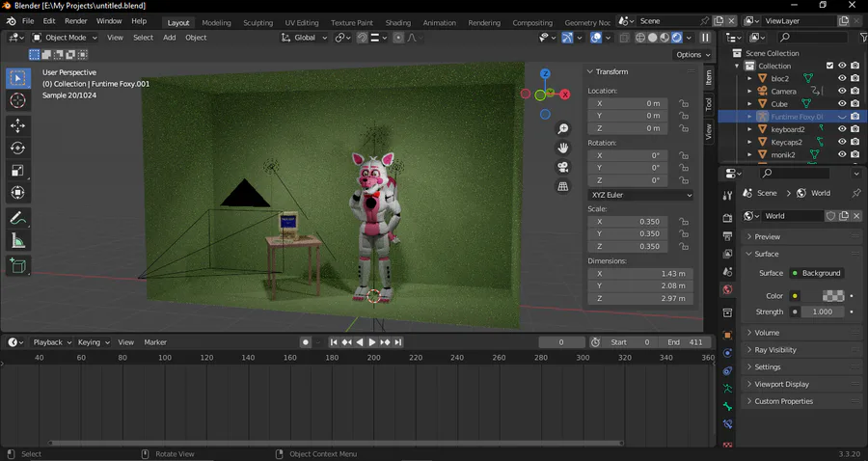
Task: Select the Rotate tool
Action: (x=17, y=149)
